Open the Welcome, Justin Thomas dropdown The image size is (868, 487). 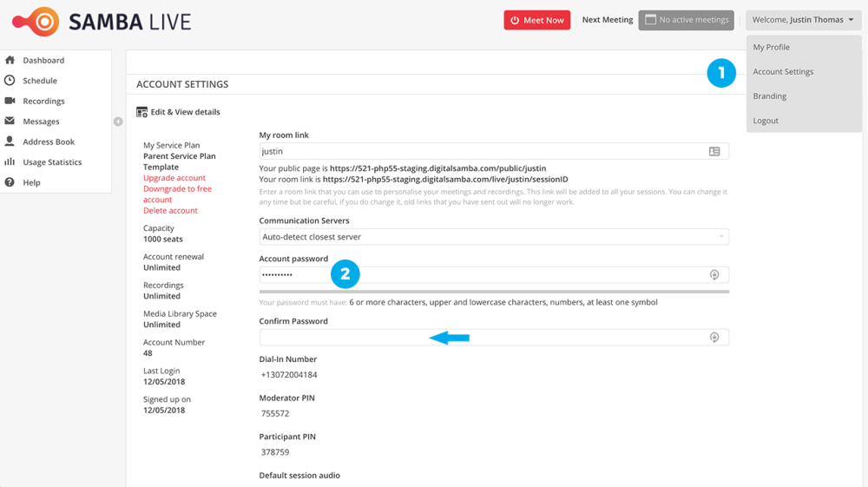(x=803, y=20)
